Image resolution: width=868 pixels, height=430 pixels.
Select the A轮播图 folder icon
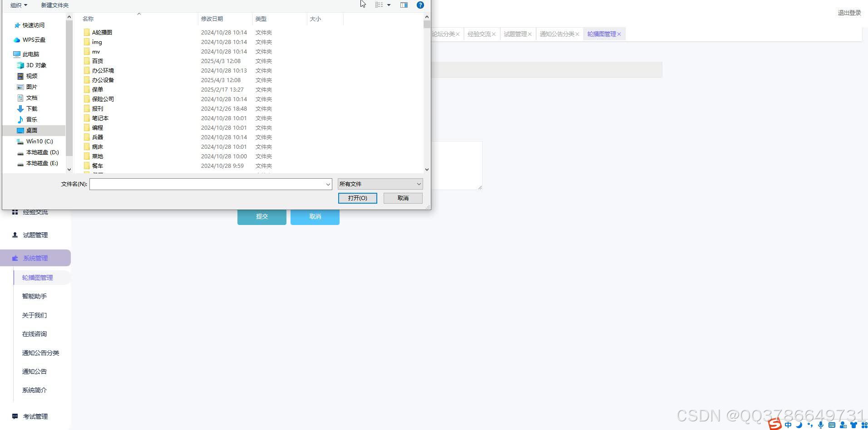click(87, 32)
